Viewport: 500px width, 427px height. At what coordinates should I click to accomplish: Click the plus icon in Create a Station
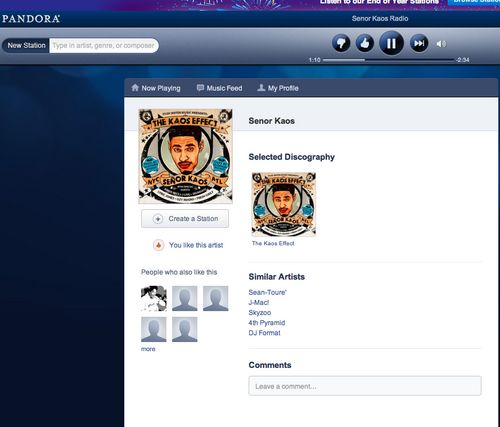point(158,219)
